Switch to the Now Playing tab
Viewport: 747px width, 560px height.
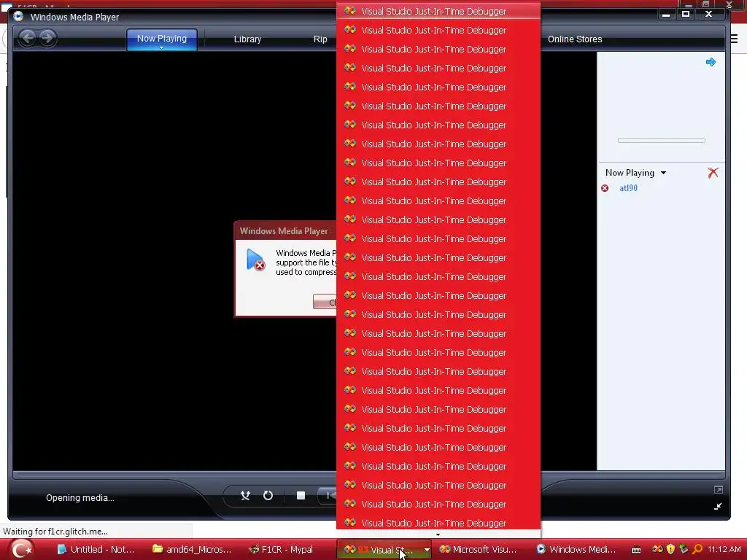pyautogui.click(x=161, y=38)
